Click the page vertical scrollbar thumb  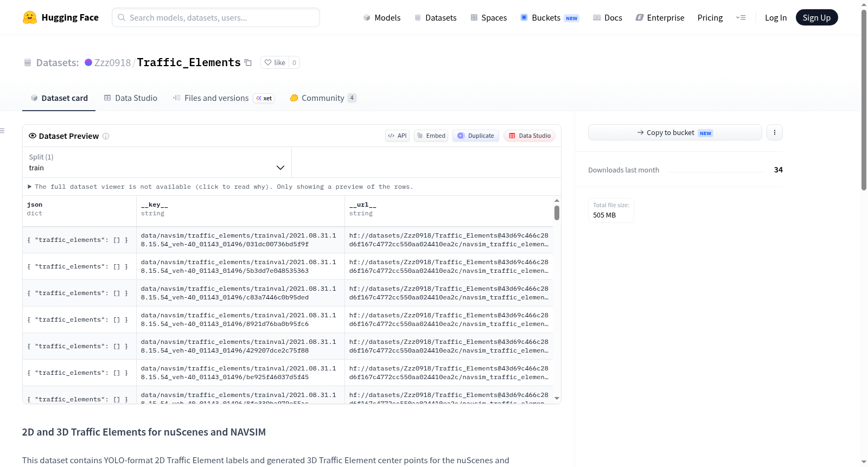864,100
